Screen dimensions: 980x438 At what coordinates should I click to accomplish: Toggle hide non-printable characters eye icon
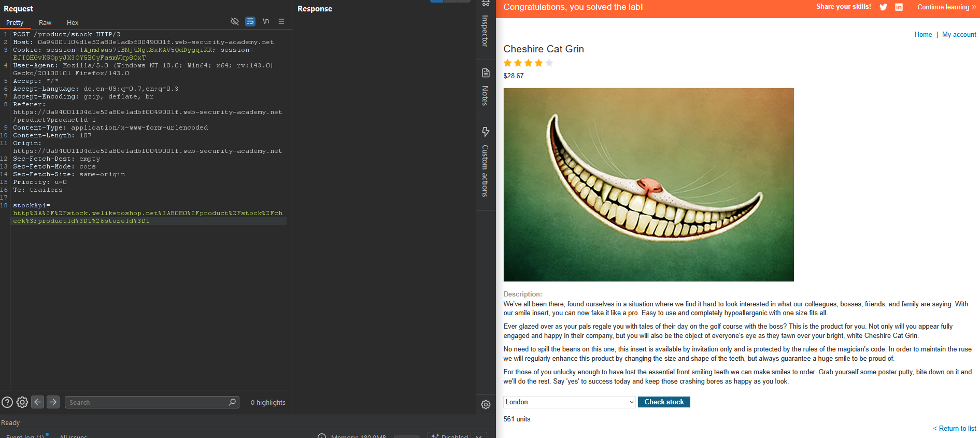pyautogui.click(x=235, y=21)
